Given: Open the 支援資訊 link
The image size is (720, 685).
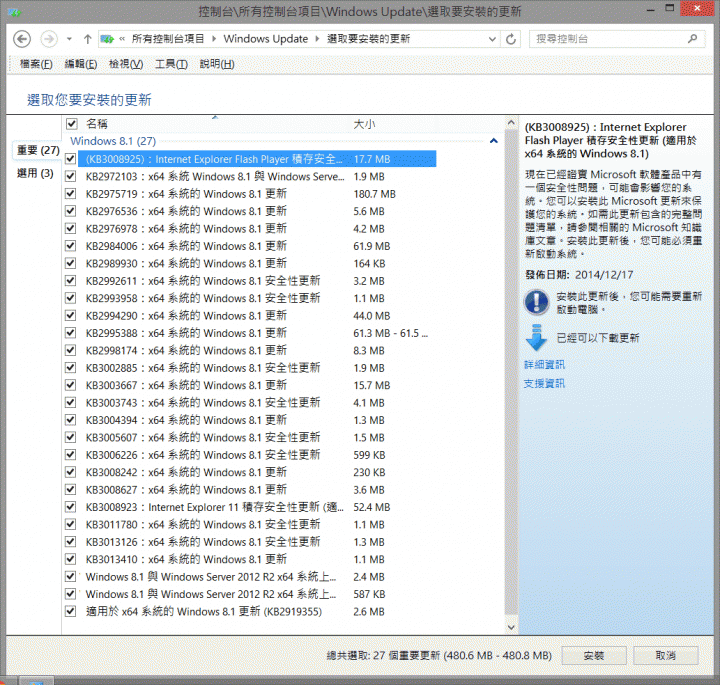Looking at the screenshot, I should (545, 383).
